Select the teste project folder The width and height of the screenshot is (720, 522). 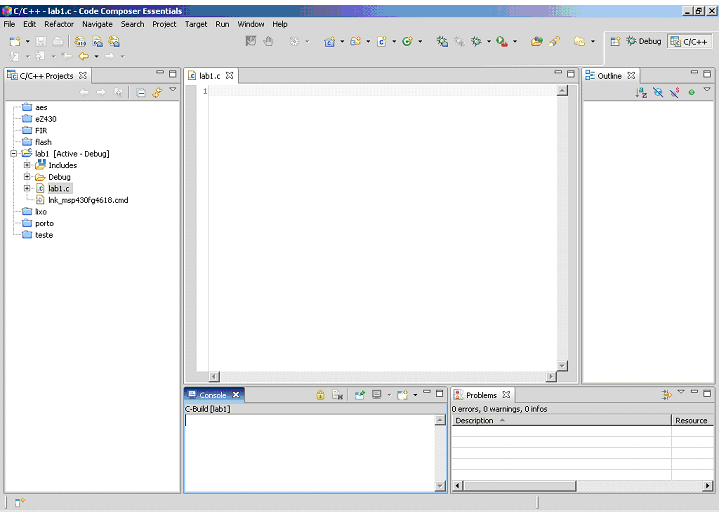click(44, 235)
